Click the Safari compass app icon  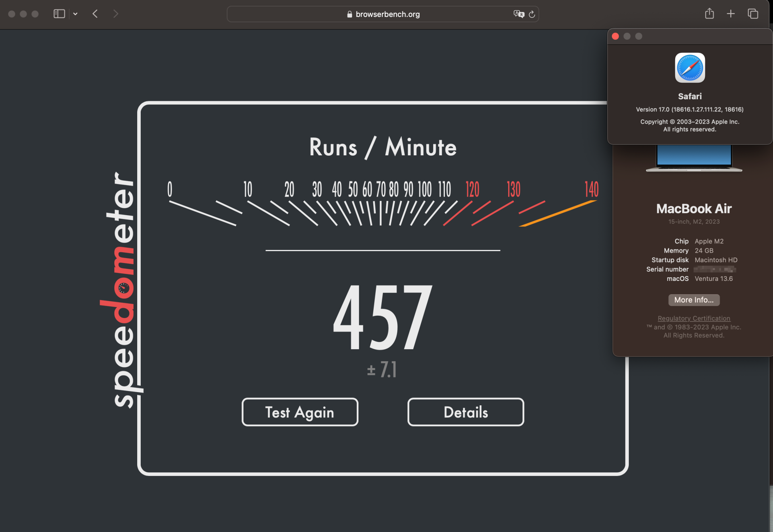(690, 68)
